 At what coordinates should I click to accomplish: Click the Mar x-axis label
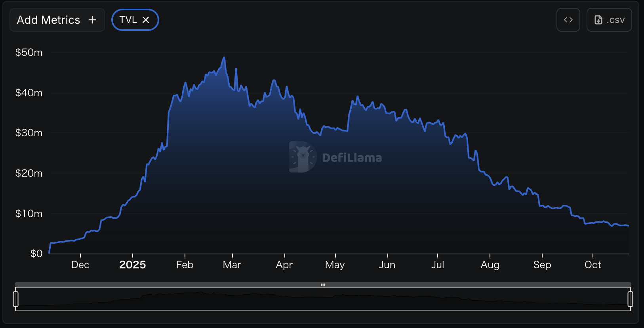tap(232, 265)
